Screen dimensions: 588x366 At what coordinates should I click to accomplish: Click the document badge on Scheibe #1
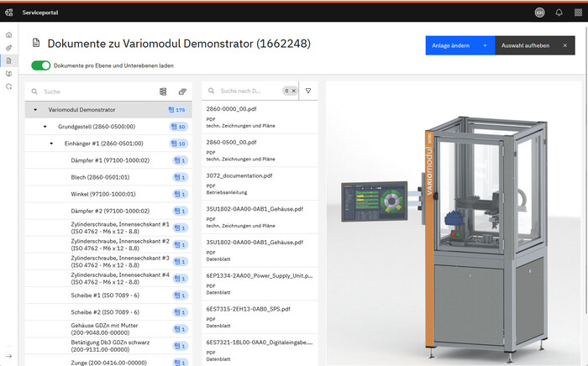(x=180, y=295)
